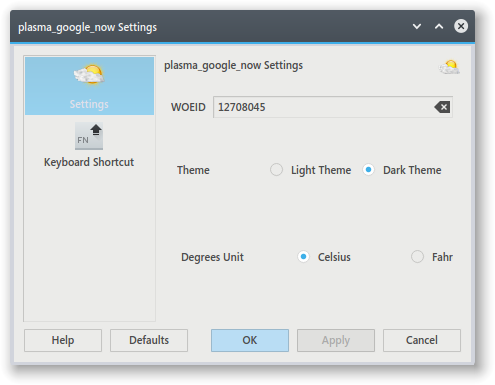Select Celsius as degrees unit
This screenshot has width=495, height=385.
pyautogui.click(x=303, y=257)
